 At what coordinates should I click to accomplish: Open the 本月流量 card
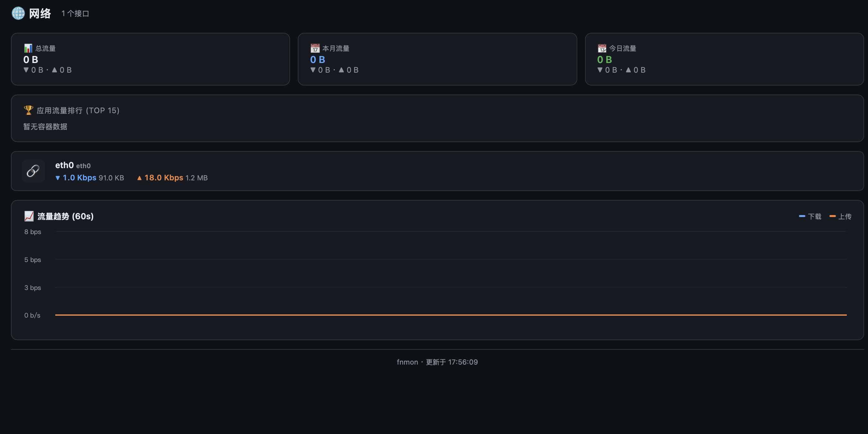click(437, 59)
